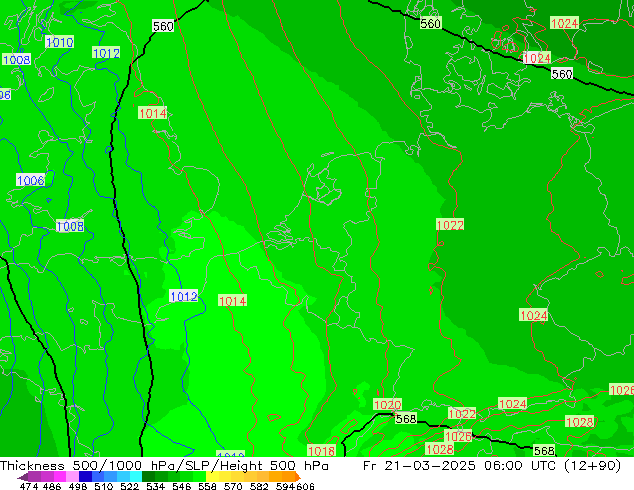The width and height of the screenshot is (634, 490).
Task: Click the purple arrow at legend's low end
Action: pos(22,476)
